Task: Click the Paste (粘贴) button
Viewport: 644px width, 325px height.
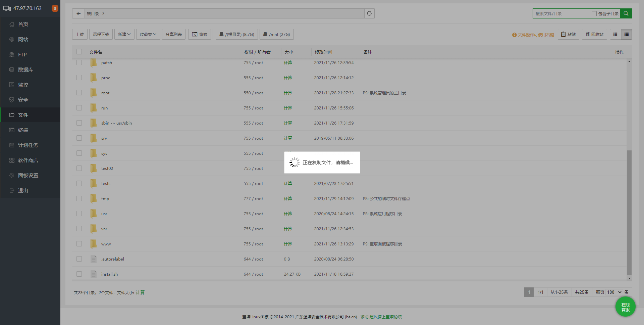Action: coord(568,34)
